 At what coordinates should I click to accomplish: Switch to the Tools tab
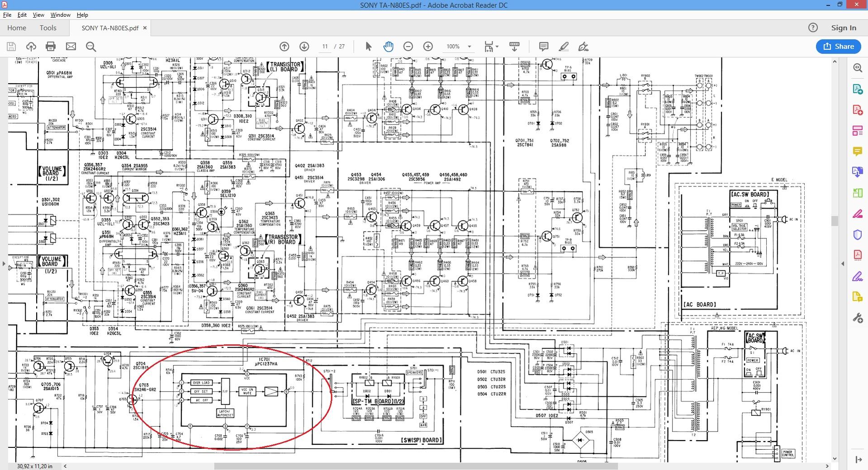48,28
